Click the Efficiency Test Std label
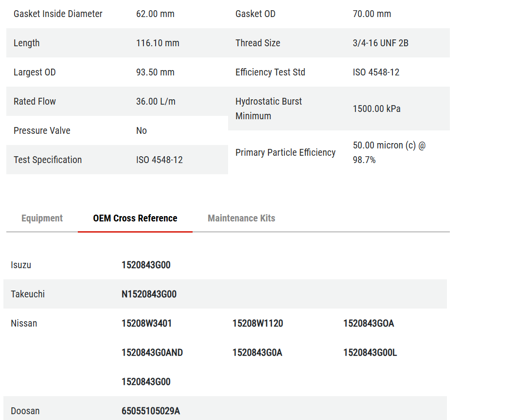Screen dimensions: 516x420 270,72
